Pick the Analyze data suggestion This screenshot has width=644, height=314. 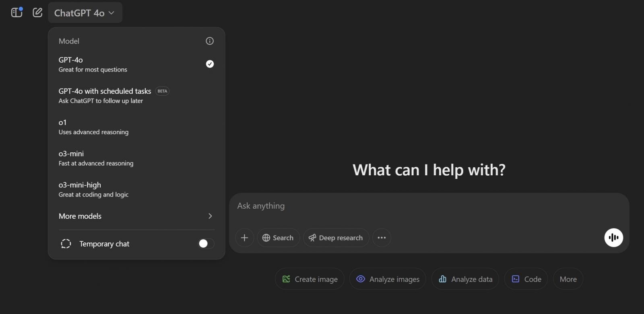(465, 279)
